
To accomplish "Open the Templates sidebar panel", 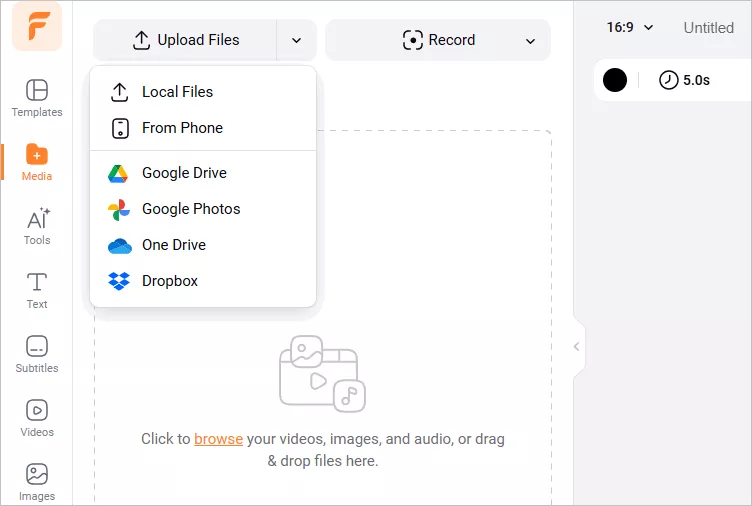I will (37, 98).
